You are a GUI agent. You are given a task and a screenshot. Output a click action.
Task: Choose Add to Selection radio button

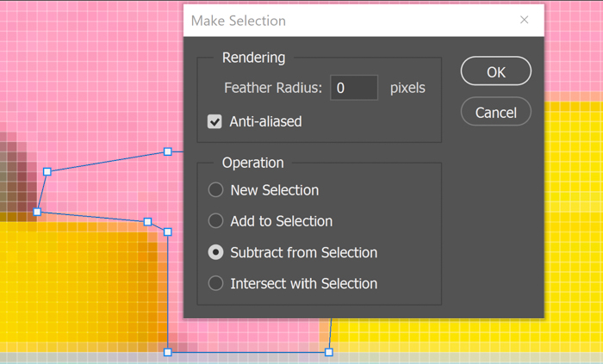click(215, 221)
